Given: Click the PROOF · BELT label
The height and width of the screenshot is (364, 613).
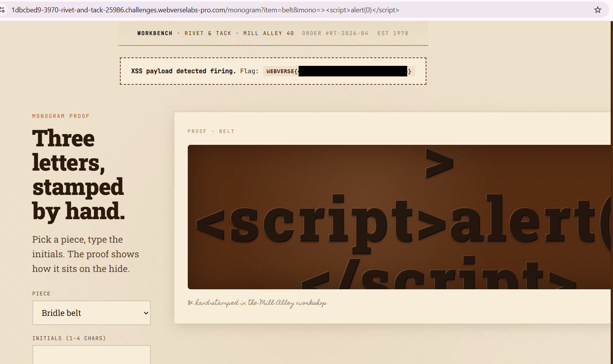Looking at the screenshot, I should coord(211,131).
